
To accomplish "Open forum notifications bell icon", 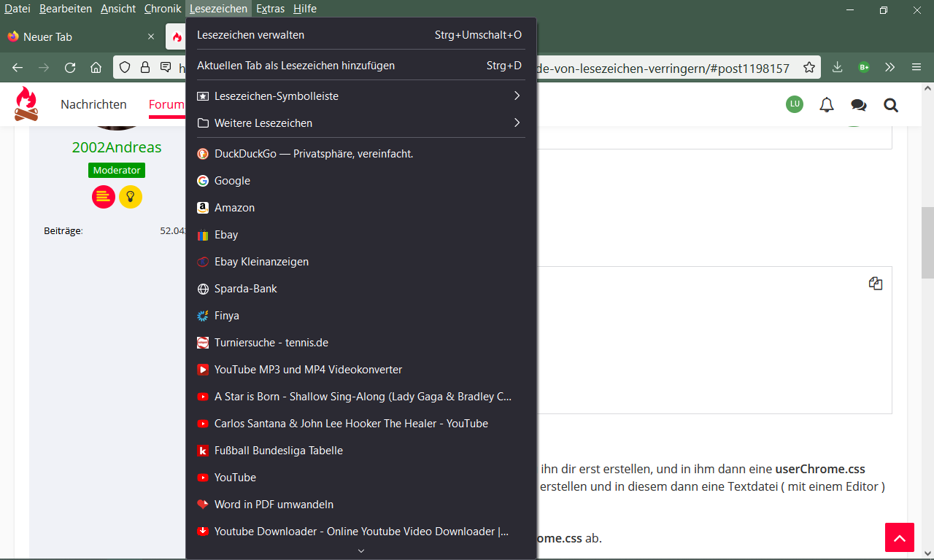I will tap(826, 105).
